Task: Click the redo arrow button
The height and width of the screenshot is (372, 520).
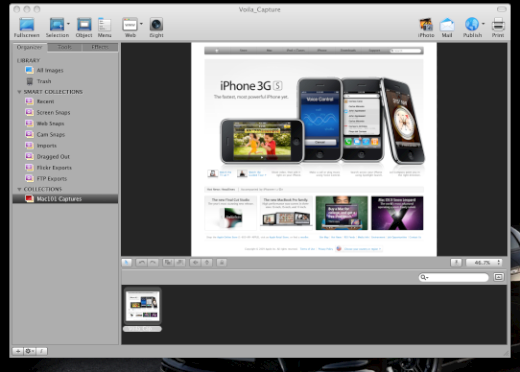Action: click(153, 263)
